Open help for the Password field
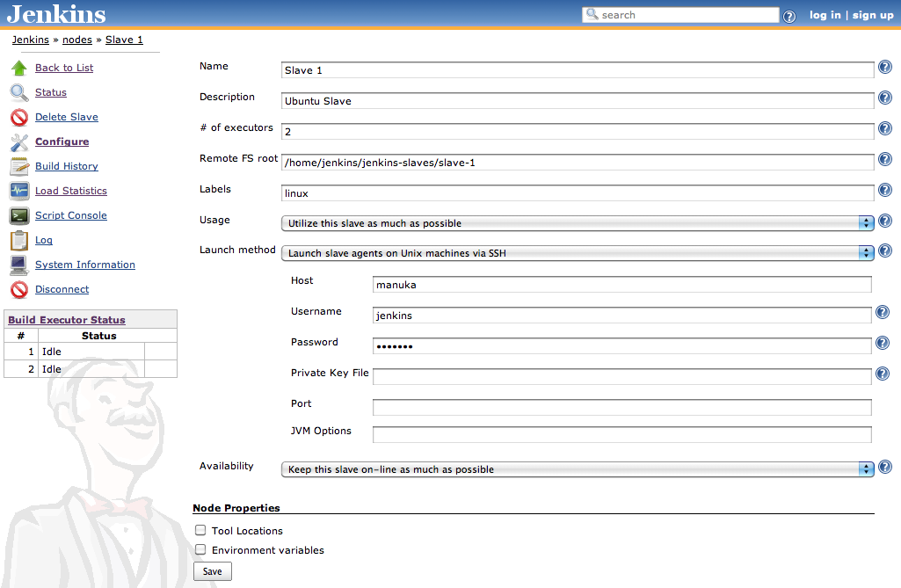The width and height of the screenshot is (901, 588). 882,343
